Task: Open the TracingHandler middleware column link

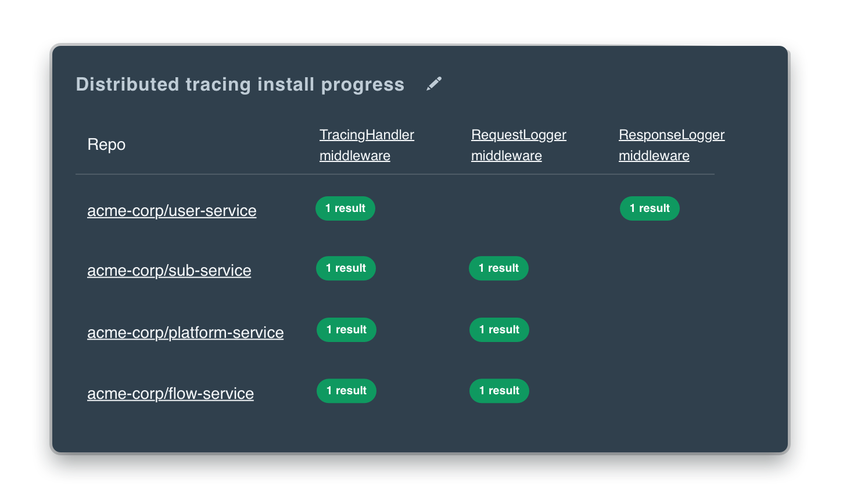Action: (367, 145)
